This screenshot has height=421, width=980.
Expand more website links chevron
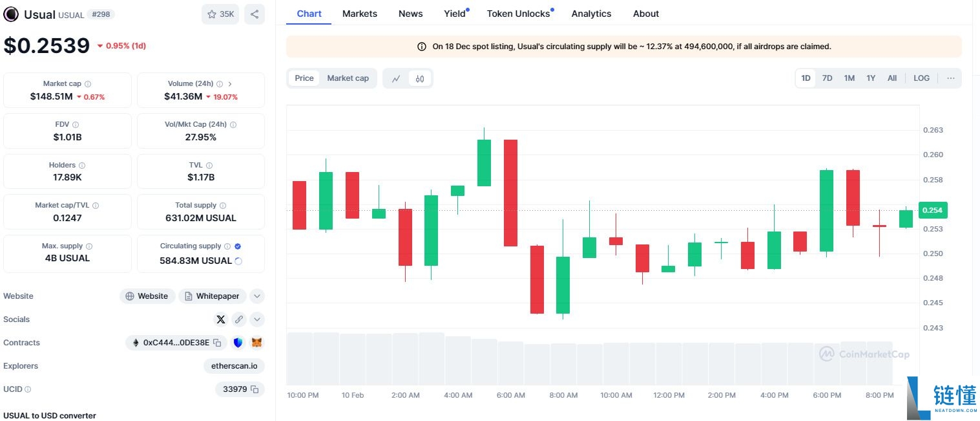click(257, 296)
